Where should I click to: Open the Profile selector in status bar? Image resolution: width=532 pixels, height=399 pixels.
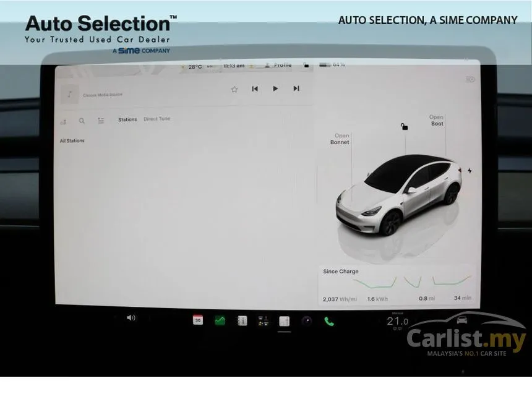click(279, 65)
